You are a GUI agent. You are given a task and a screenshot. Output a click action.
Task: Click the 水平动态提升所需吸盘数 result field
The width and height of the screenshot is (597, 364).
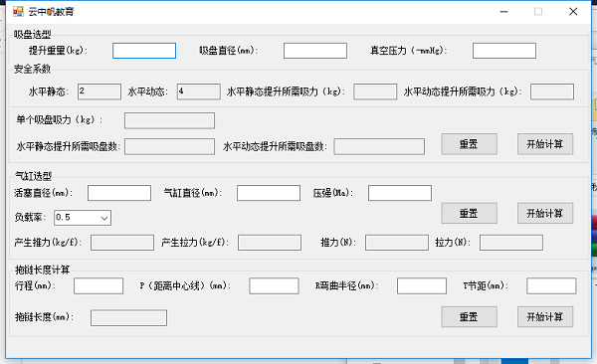[x=379, y=146]
